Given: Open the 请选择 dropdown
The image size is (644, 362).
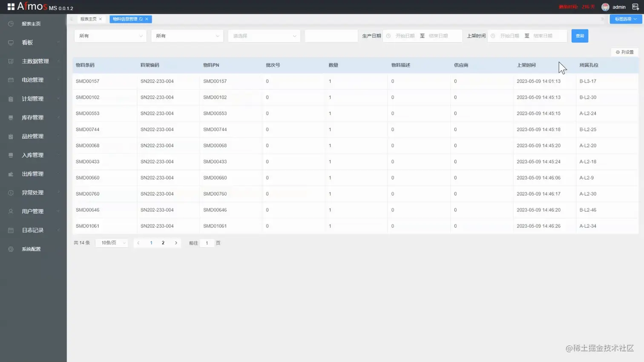Looking at the screenshot, I should click(x=264, y=36).
